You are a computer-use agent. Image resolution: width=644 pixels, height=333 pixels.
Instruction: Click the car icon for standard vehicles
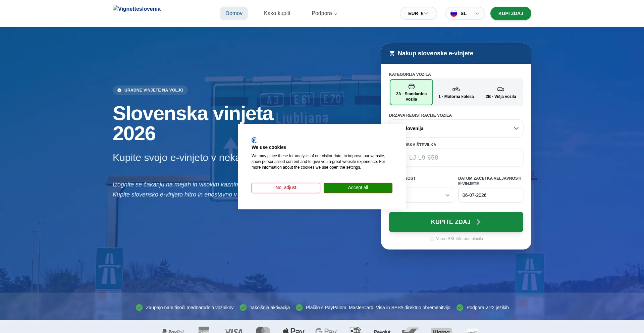click(412, 86)
